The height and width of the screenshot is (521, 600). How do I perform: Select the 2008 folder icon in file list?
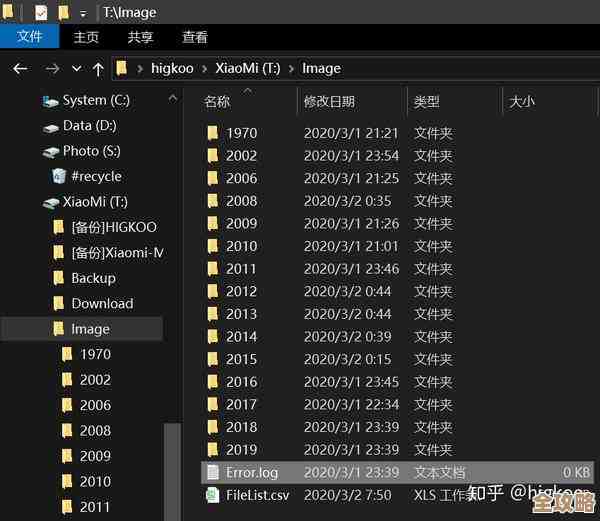coord(213,201)
